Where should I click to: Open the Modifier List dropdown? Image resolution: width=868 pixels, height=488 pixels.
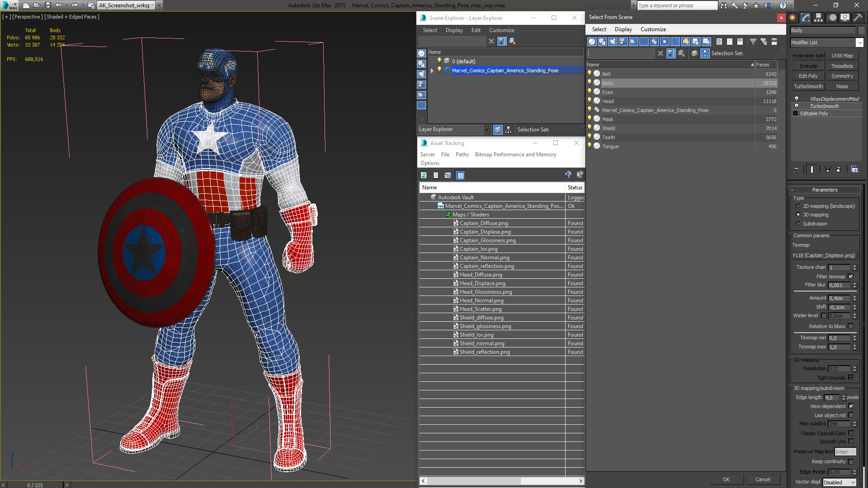859,42
